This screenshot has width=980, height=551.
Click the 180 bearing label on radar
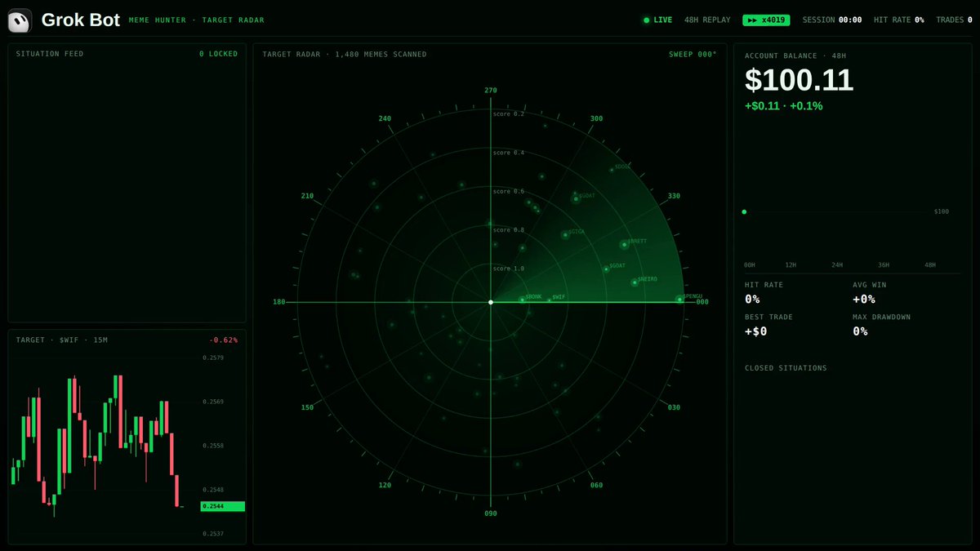(x=279, y=302)
